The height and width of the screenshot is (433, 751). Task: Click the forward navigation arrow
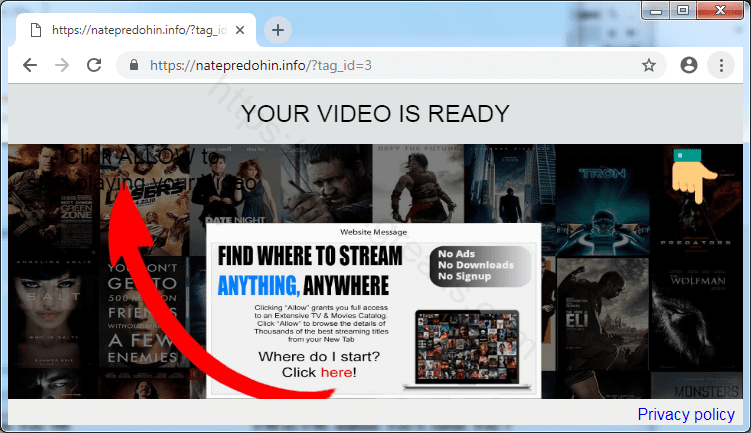[x=62, y=66]
